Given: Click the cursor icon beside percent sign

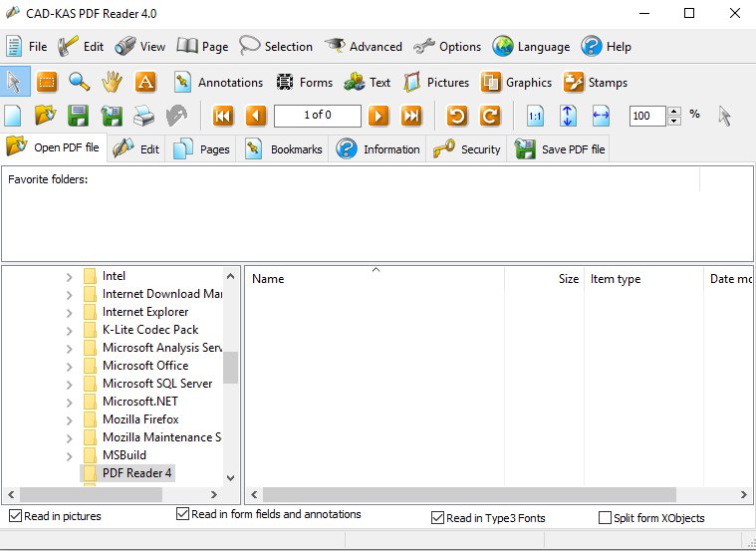Looking at the screenshot, I should (724, 116).
